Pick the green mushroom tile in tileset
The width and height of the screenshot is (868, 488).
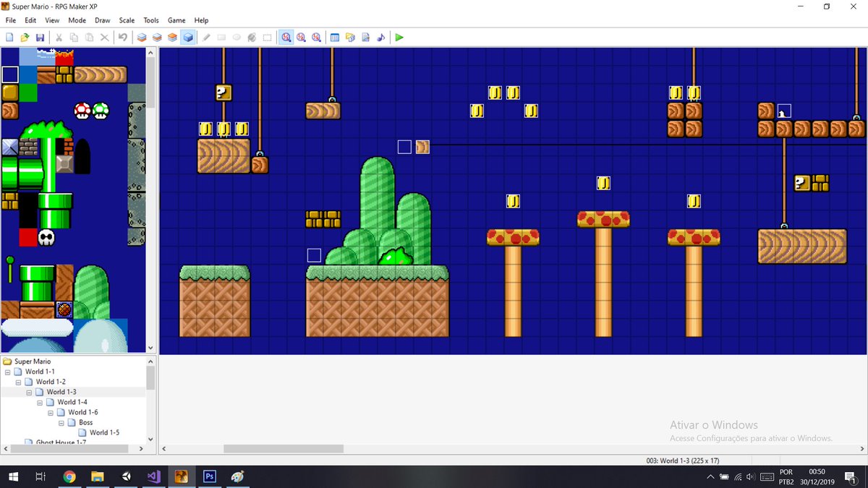coord(101,111)
